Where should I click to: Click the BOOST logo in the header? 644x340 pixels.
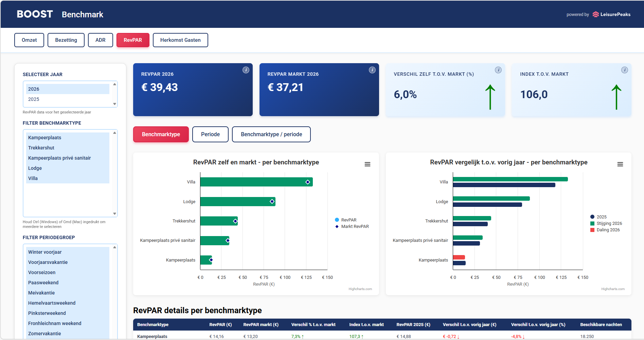point(35,14)
